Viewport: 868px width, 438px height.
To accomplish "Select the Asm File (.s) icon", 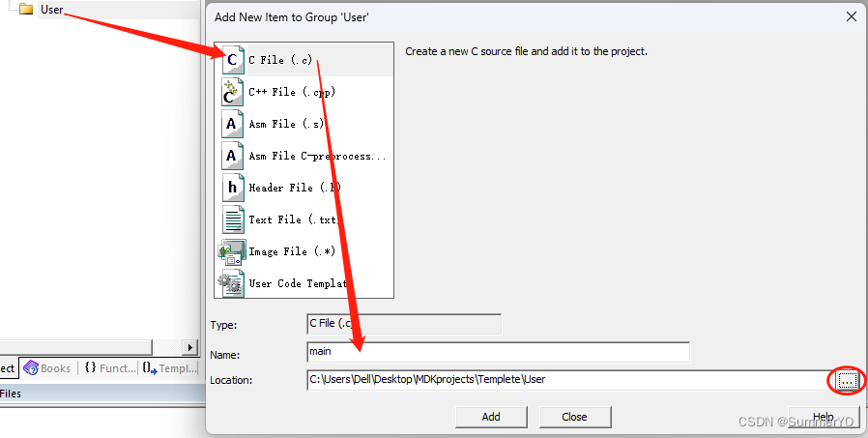I will pyautogui.click(x=233, y=124).
